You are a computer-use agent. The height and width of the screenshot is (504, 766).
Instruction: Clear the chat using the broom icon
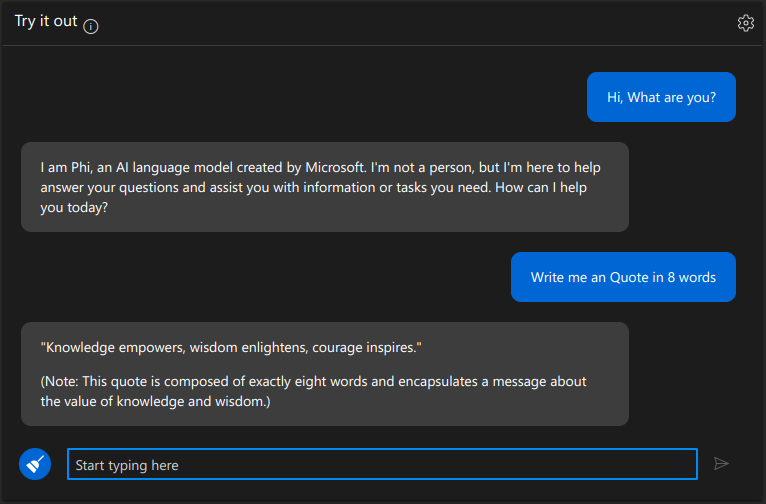[35, 463]
